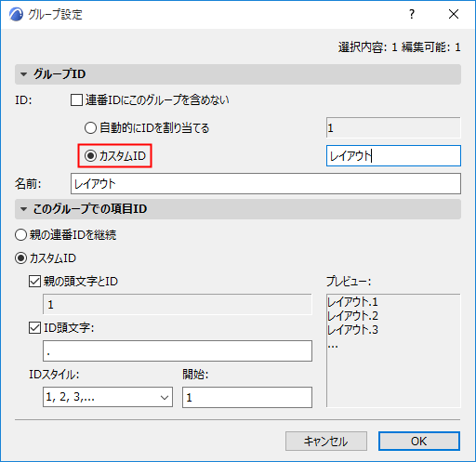Click the 親の頭文字とID field showing 1
The image size is (476, 462).
pos(178,304)
